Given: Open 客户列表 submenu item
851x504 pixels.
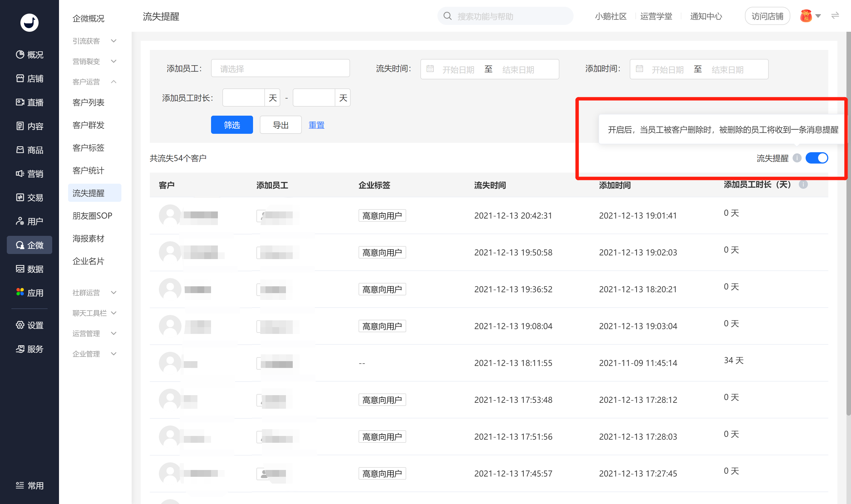Looking at the screenshot, I should tap(89, 102).
